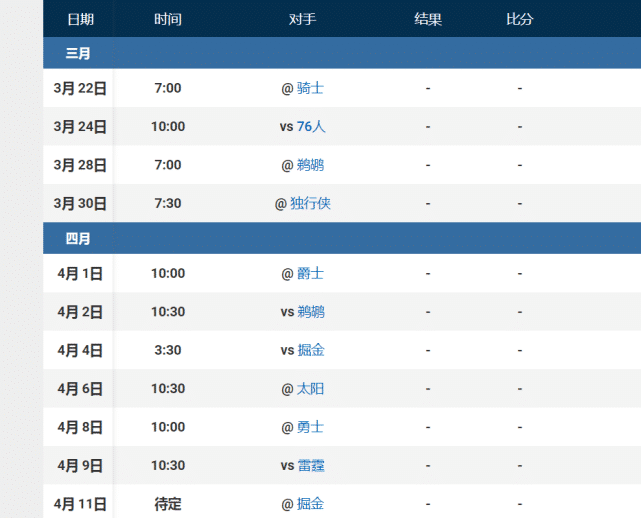Select the 比分 column header
The image size is (641, 518).
click(520, 19)
